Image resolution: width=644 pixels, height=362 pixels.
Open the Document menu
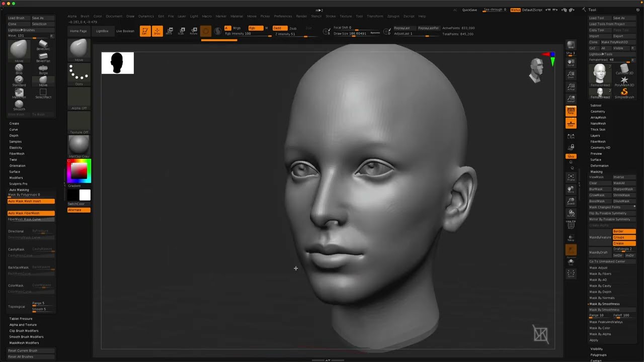[x=114, y=16]
